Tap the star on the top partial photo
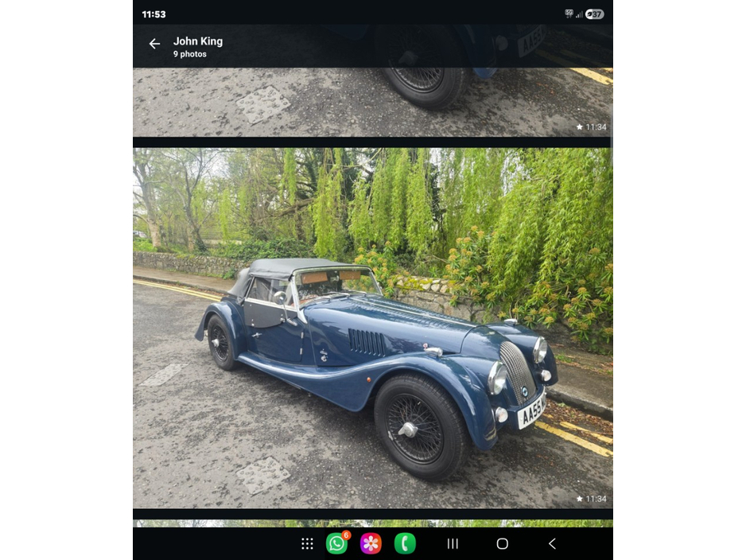Viewport: 746px width, 560px height. pos(580,127)
